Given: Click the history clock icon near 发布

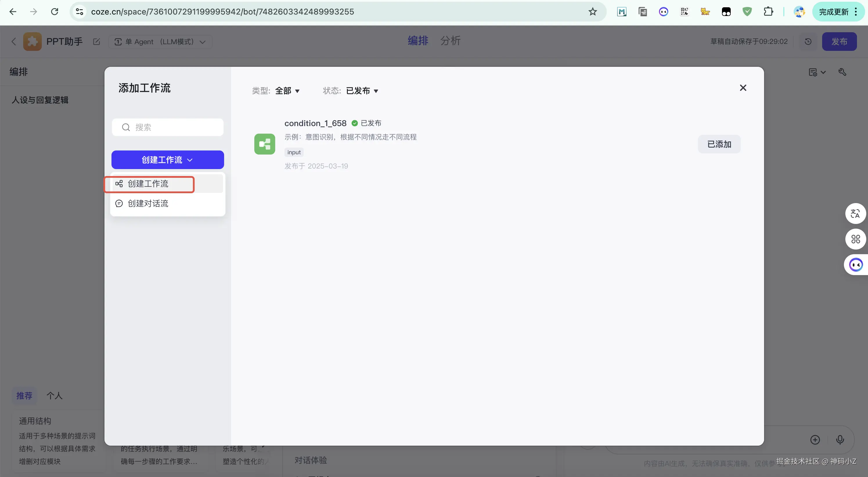Looking at the screenshot, I should click(x=808, y=42).
